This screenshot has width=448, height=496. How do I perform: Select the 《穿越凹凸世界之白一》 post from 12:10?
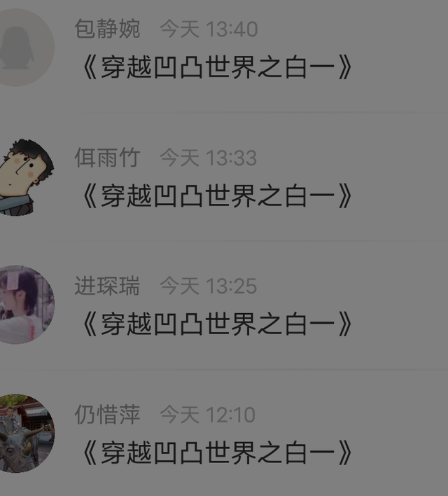[217, 453]
